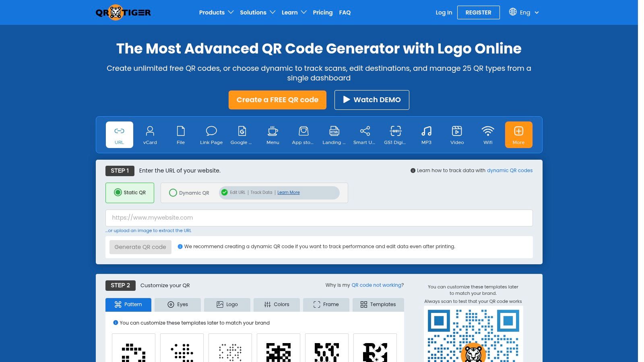Pick the Smart URL QR type
Image resolution: width=644 pixels, height=362 pixels.
[365, 134]
